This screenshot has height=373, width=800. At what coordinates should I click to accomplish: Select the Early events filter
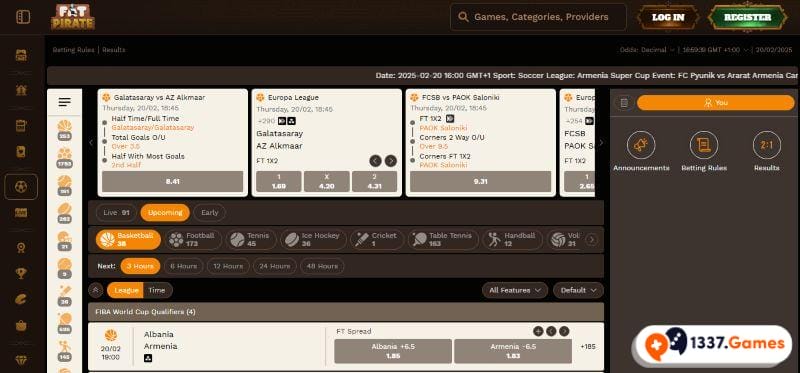pyautogui.click(x=209, y=213)
